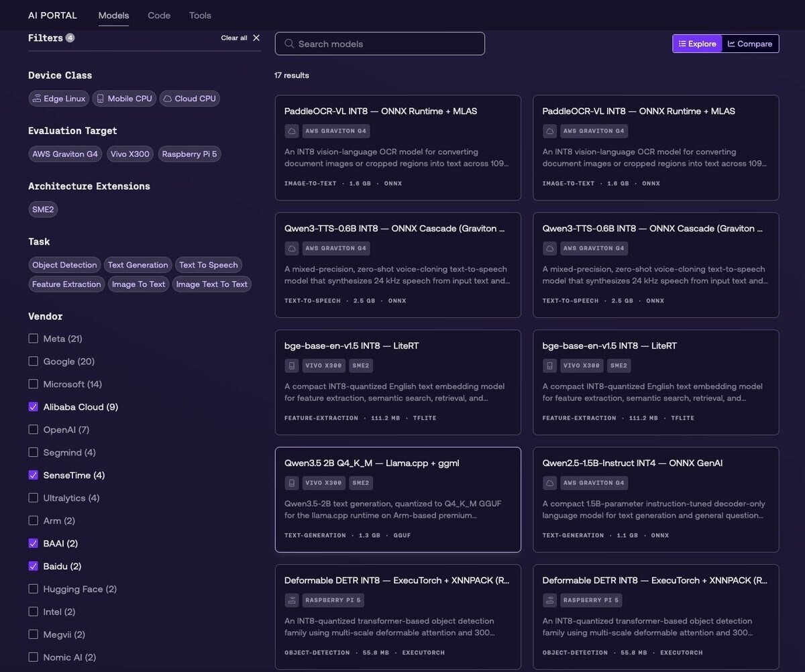
Task: Select the Image Text To Text task chip
Action: point(211,284)
